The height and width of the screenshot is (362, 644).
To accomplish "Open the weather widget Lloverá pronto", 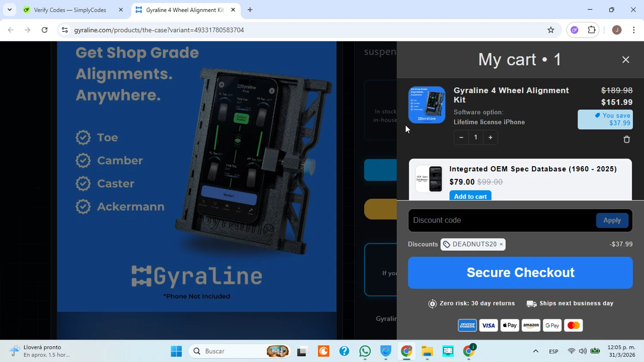I will (x=40, y=351).
